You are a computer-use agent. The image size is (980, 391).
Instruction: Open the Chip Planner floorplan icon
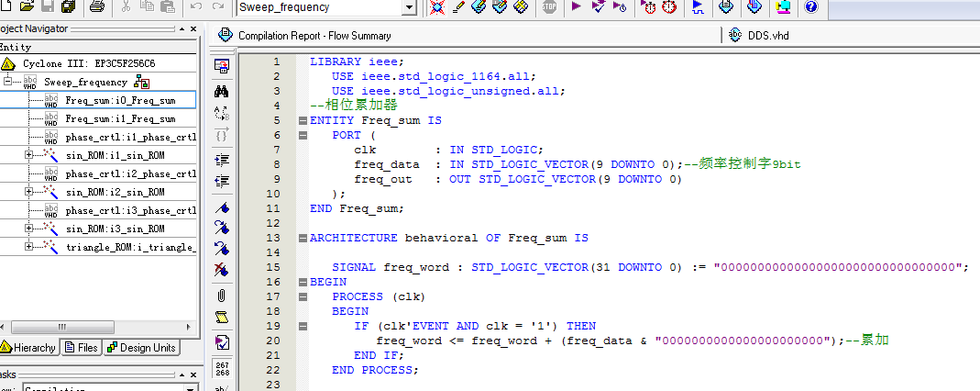click(x=521, y=6)
